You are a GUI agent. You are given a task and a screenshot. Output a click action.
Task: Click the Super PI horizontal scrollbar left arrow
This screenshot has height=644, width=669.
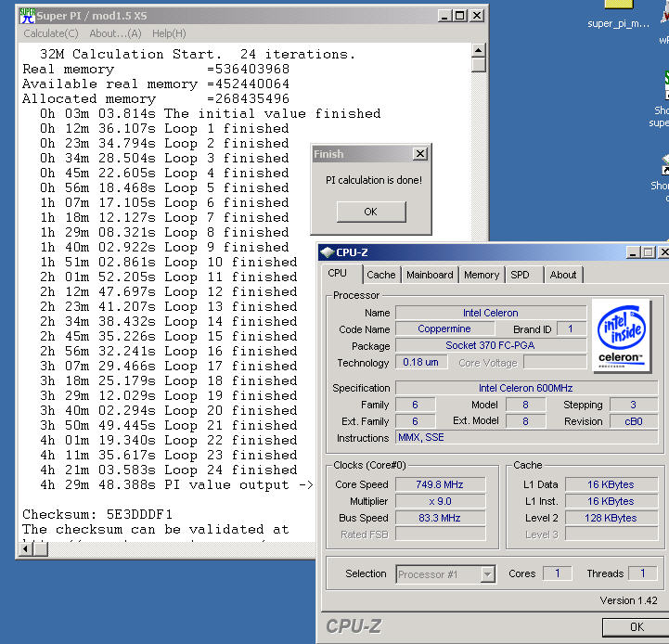26,548
